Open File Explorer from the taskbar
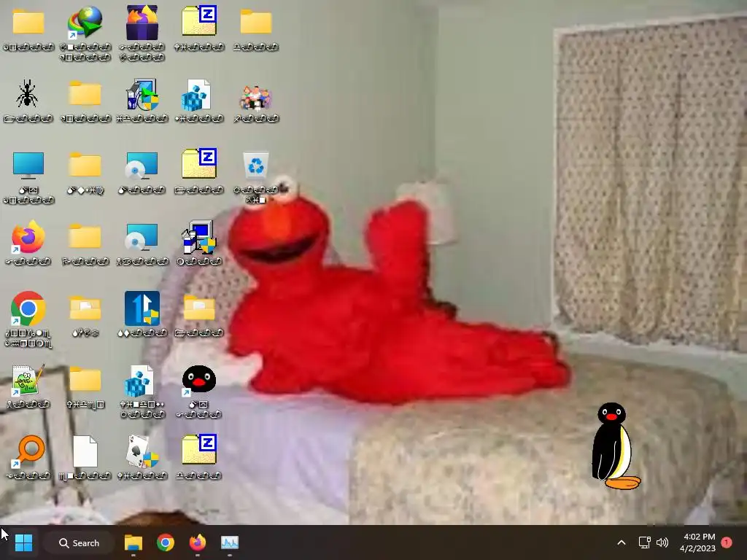747x560 pixels. [x=133, y=542]
